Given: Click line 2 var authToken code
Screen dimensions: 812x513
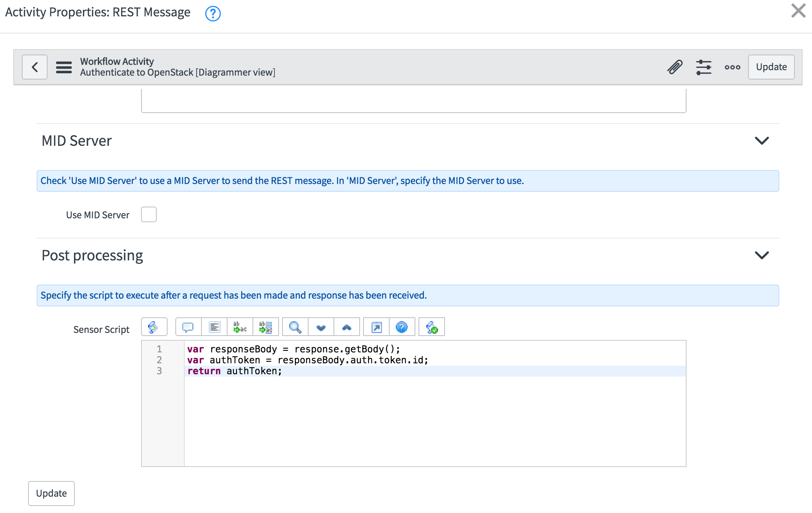Looking at the screenshot, I should click(308, 360).
